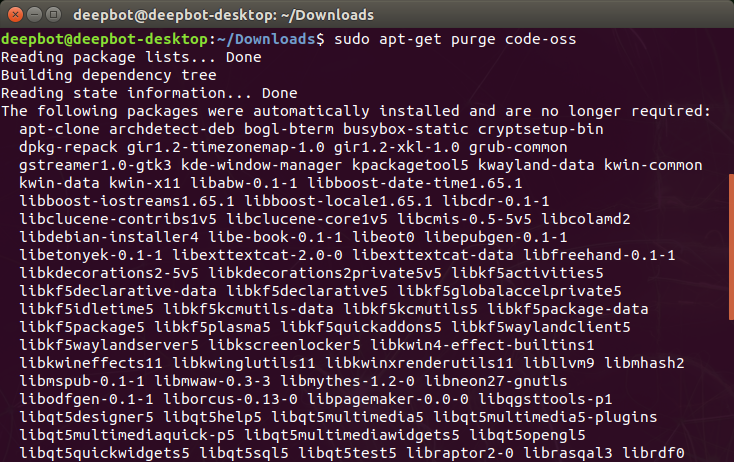Screen dimensions: 734x462
Task: Click the package name libkf5globalaccelprivate5
Action: pos(509,291)
